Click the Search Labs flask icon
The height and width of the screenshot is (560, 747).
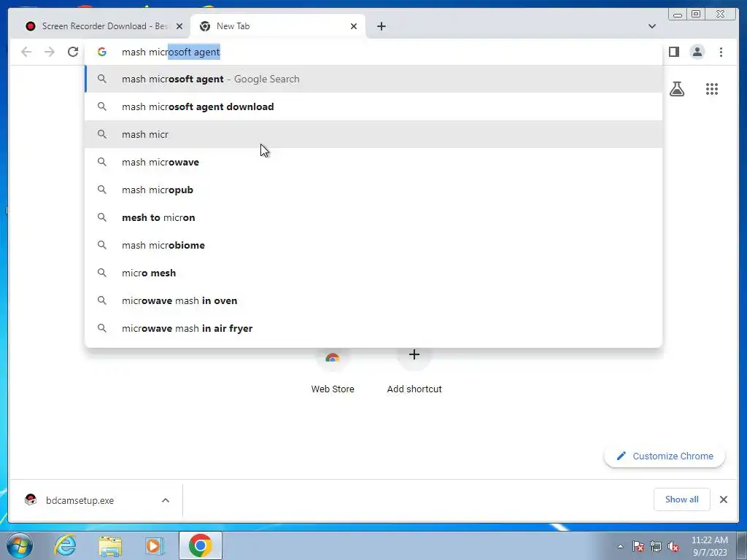[x=677, y=89]
